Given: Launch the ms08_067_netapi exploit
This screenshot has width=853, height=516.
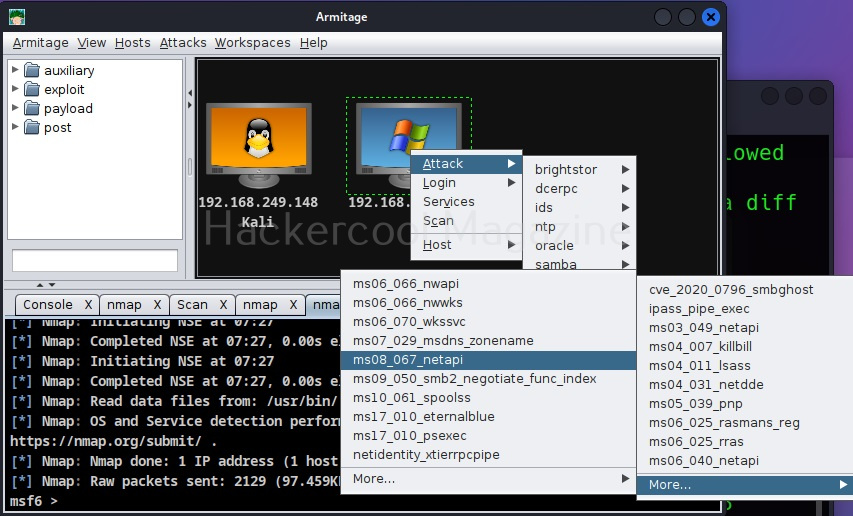Looking at the screenshot, I should tap(488, 360).
